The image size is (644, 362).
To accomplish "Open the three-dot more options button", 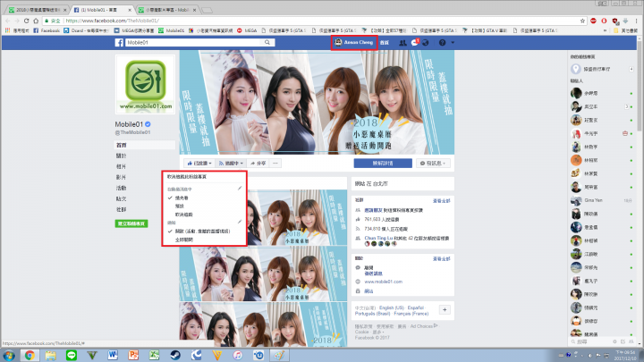I will tap(275, 164).
